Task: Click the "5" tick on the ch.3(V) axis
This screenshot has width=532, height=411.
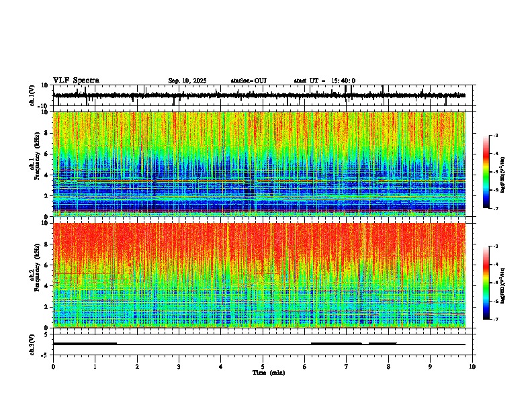Action: tap(46, 334)
